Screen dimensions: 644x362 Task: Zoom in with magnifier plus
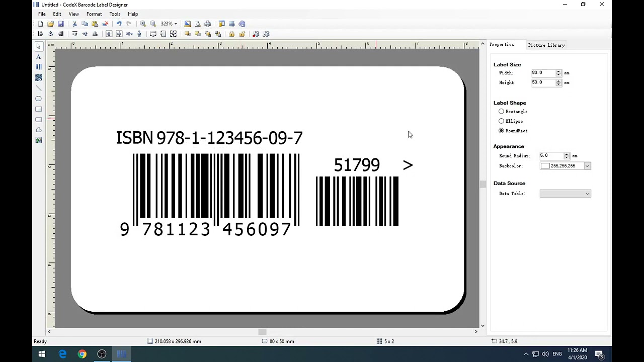[143, 24]
